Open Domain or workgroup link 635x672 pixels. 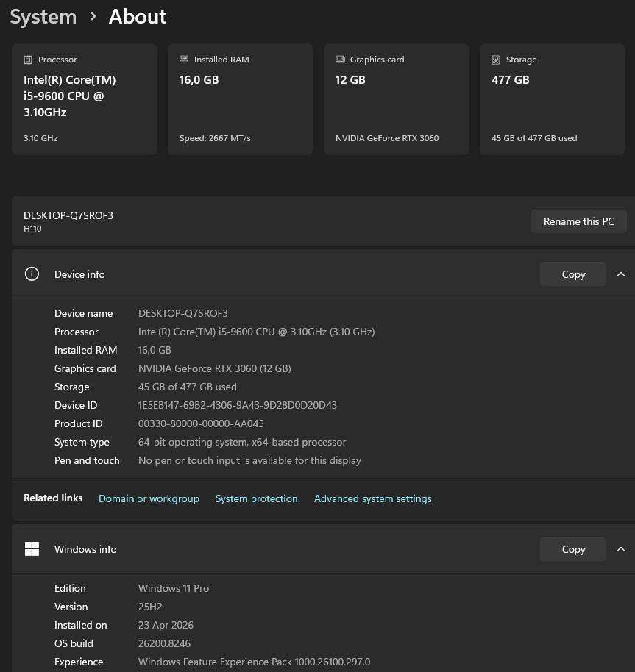pyautogui.click(x=149, y=499)
